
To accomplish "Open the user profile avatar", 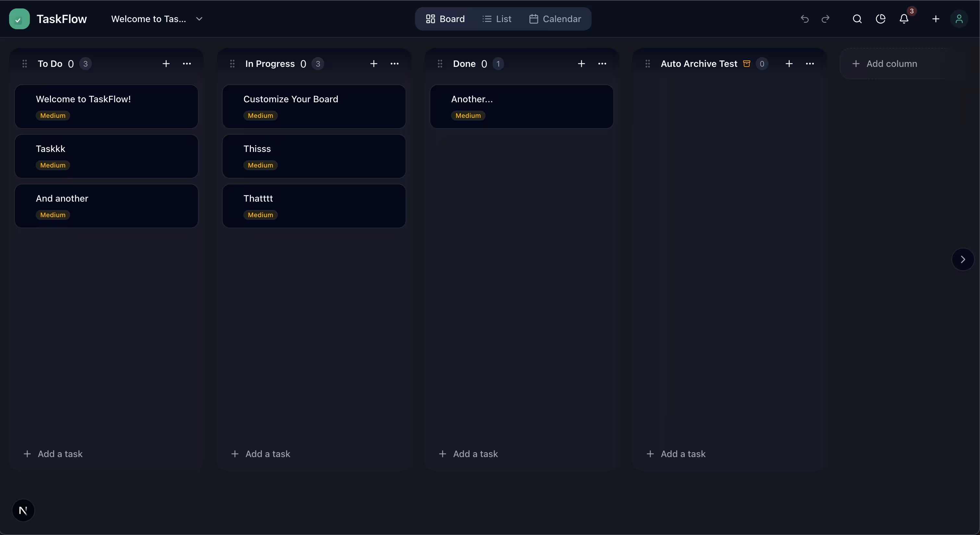I will [x=960, y=19].
